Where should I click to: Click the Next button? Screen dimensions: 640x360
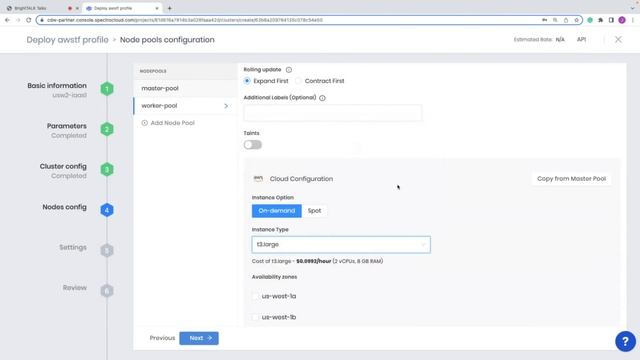199,338
